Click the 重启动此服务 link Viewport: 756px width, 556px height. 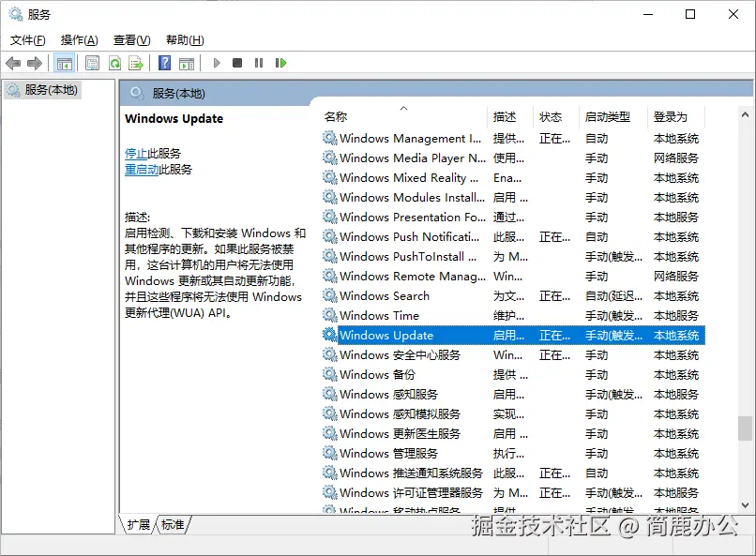tap(143, 169)
